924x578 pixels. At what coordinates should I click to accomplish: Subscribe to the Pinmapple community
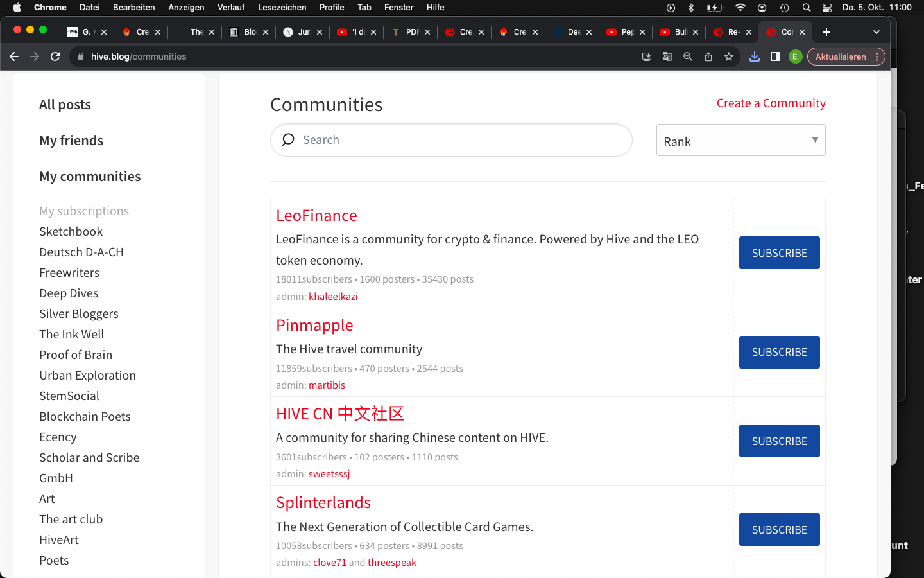click(x=780, y=352)
